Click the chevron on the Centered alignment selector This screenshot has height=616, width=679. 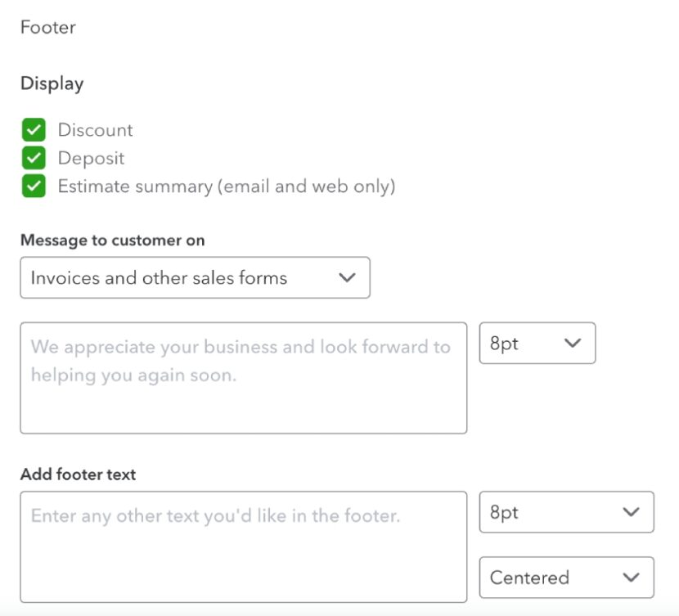(630, 578)
